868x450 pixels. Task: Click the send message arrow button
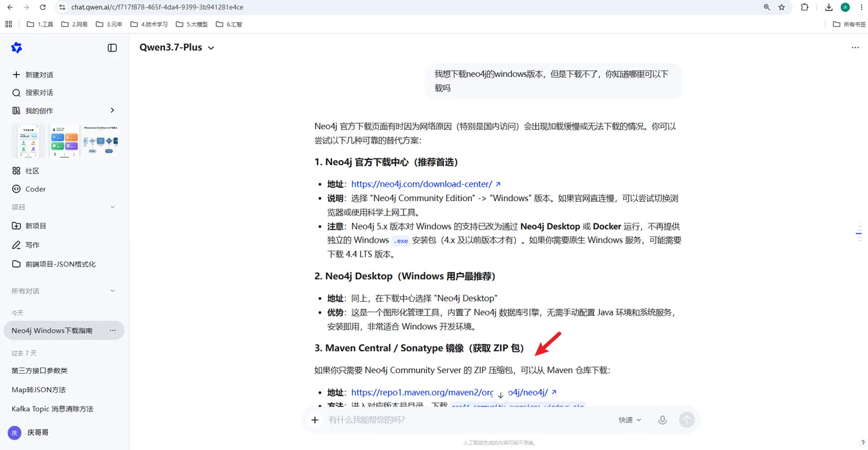click(686, 420)
